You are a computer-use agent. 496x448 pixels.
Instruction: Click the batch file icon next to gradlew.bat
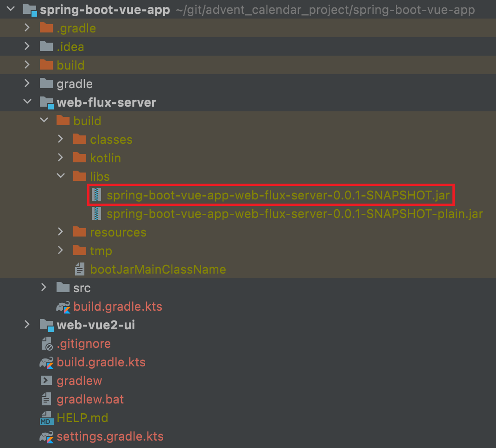point(46,399)
